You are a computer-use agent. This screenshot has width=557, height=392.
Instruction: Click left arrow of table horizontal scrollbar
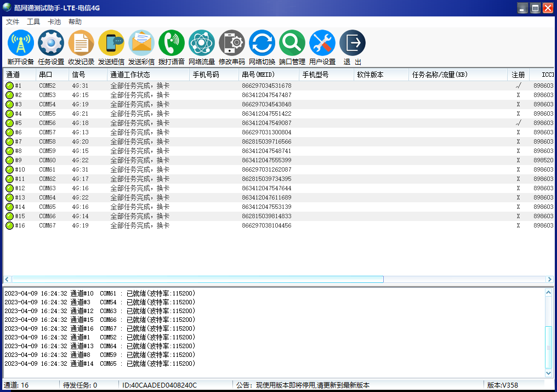[7, 280]
